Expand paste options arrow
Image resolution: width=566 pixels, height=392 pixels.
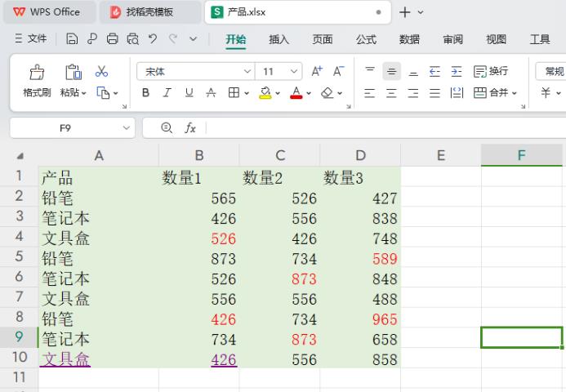coord(84,93)
